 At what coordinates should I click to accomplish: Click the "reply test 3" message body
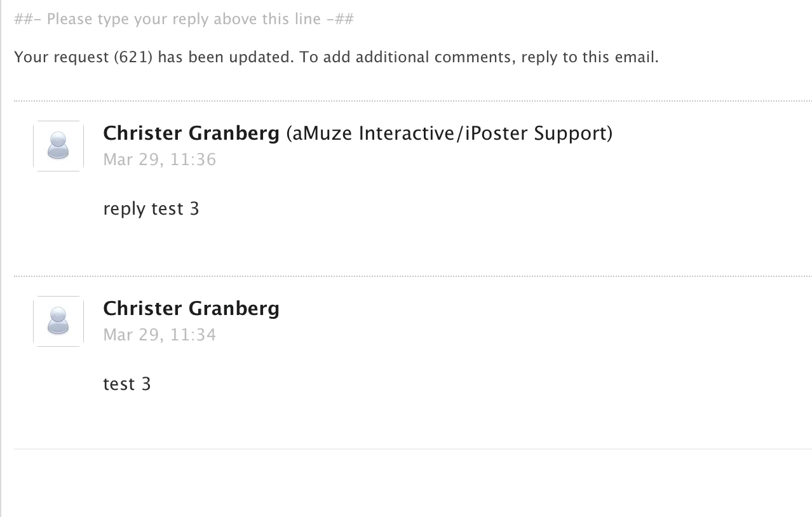[151, 208]
